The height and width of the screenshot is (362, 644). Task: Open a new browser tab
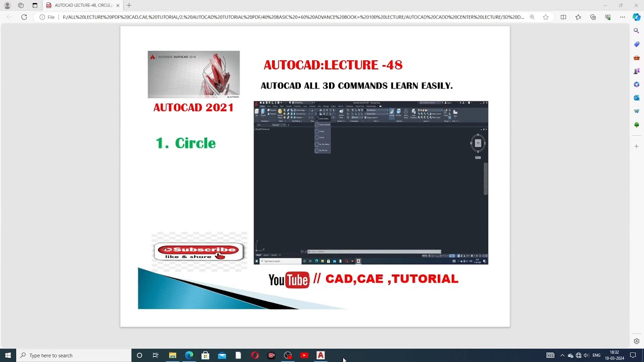coord(129,5)
